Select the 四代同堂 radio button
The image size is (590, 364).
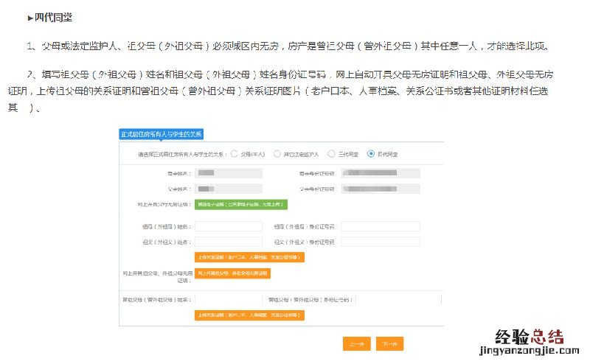click(371, 154)
